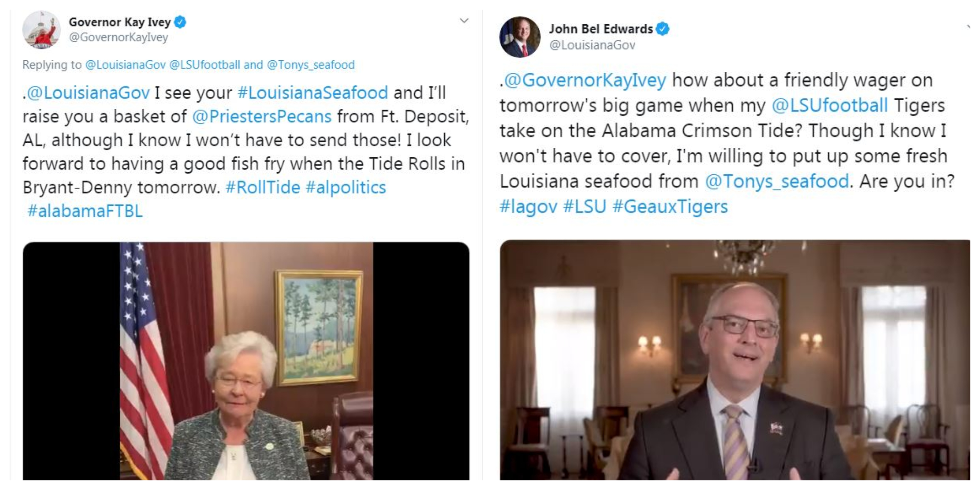Open John Bel Edwards' profile avatar
Viewport: 980px width, 490px height.
coord(520,37)
